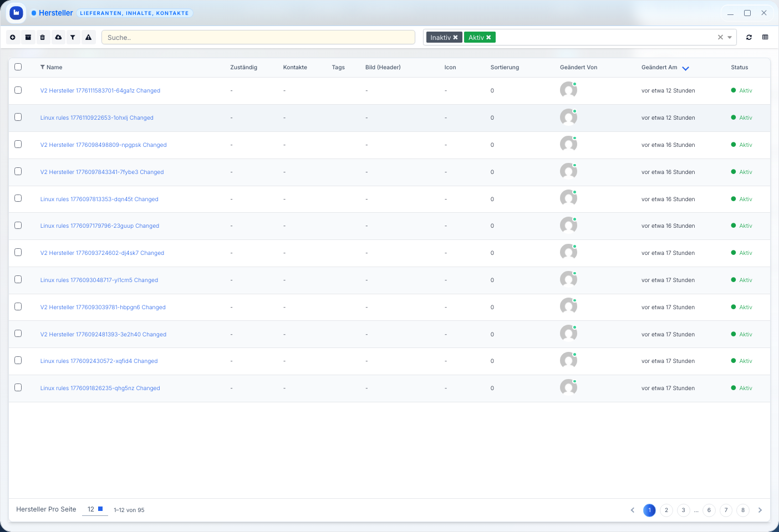779x532 pixels.
Task: Open the funnel filter toolbar icon
Action: [x=73, y=37]
